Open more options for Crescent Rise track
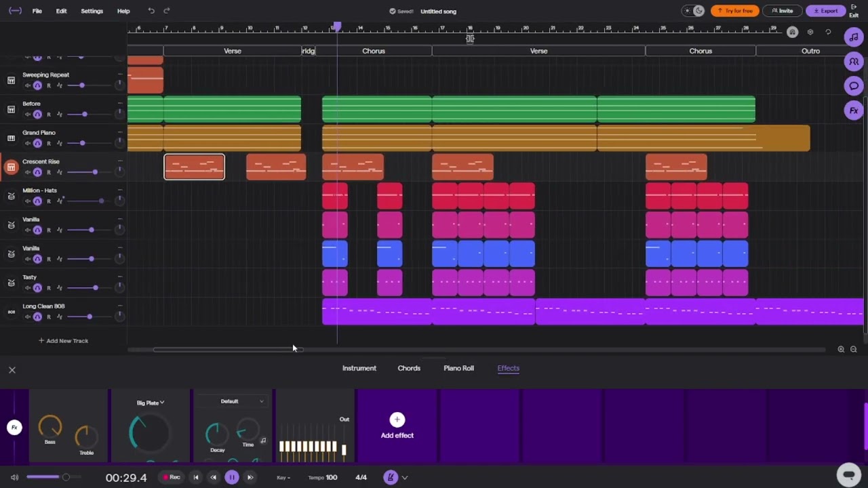Screen dimensions: 868x488 coord(120,161)
